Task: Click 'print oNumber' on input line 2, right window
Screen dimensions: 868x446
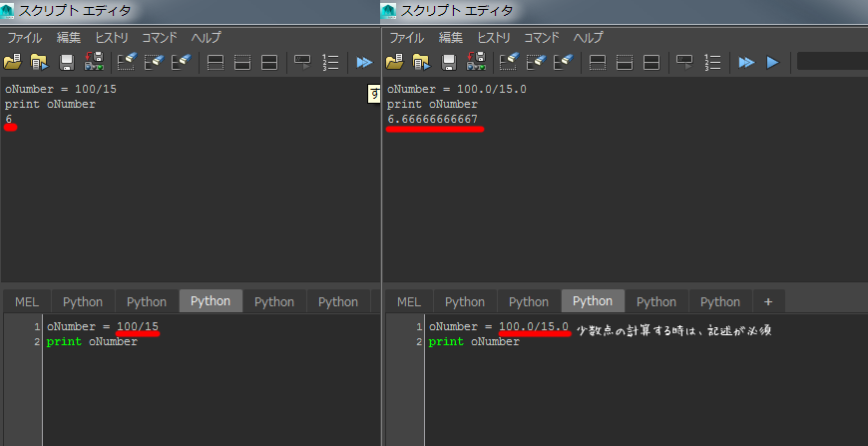Action: click(474, 342)
